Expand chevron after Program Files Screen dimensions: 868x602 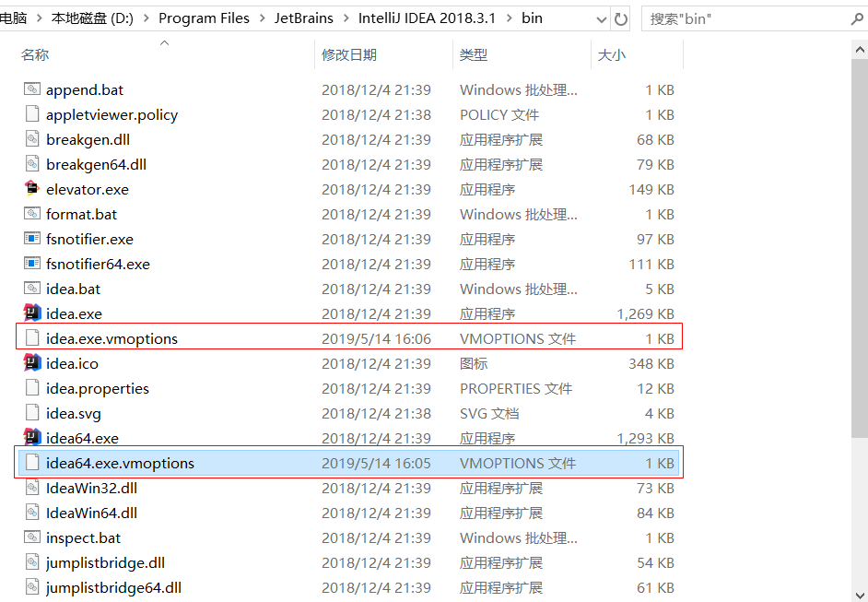(x=263, y=18)
